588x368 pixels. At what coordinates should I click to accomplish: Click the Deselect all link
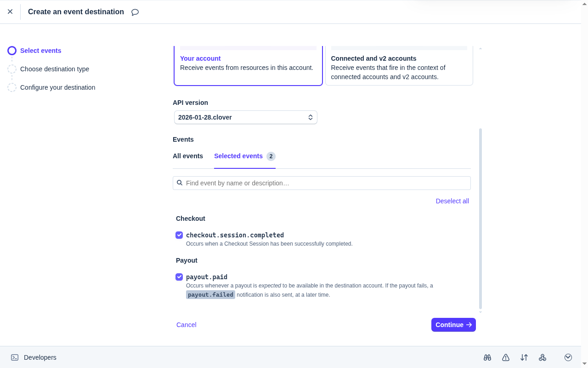coord(452,201)
